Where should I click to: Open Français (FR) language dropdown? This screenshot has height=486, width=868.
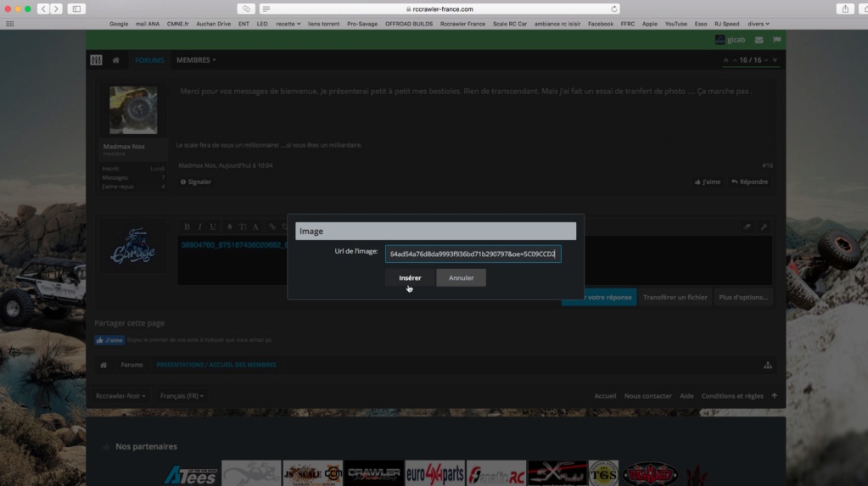tap(183, 396)
